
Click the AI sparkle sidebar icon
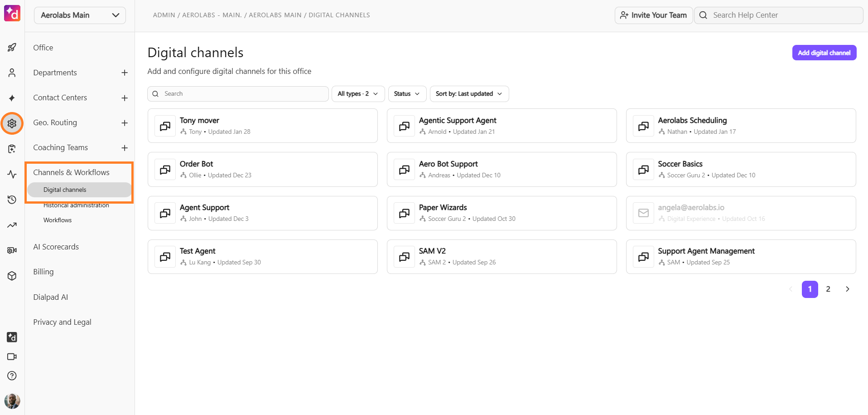tap(12, 98)
